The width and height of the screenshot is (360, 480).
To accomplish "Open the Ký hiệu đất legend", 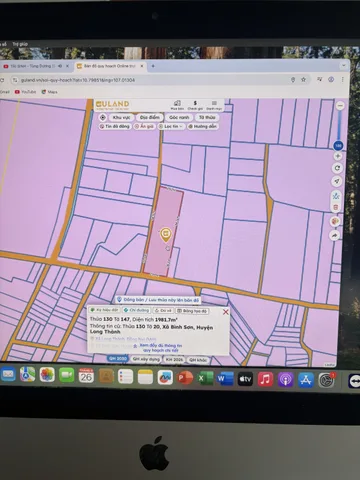I will point(104,310).
